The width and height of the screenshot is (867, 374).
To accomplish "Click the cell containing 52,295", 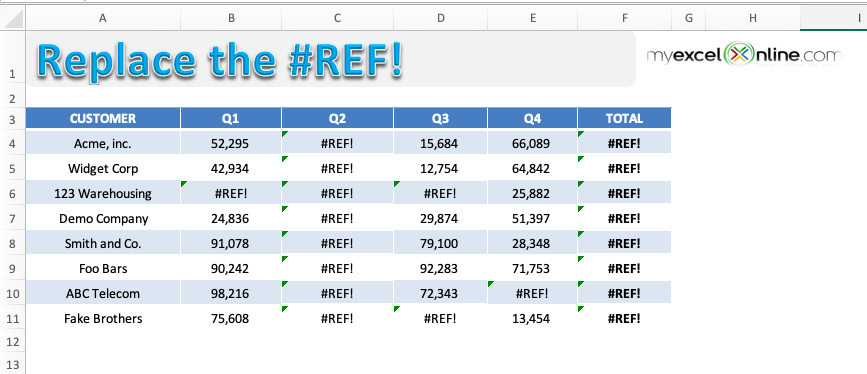I will (231, 143).
